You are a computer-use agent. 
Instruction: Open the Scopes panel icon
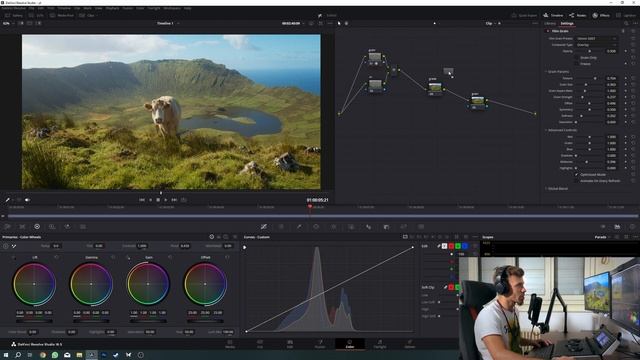[617, 227]
